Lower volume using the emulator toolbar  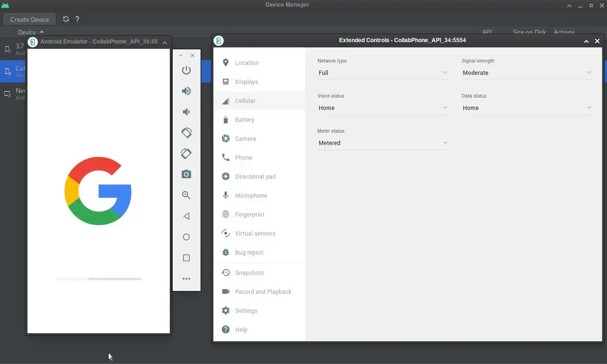186,112
